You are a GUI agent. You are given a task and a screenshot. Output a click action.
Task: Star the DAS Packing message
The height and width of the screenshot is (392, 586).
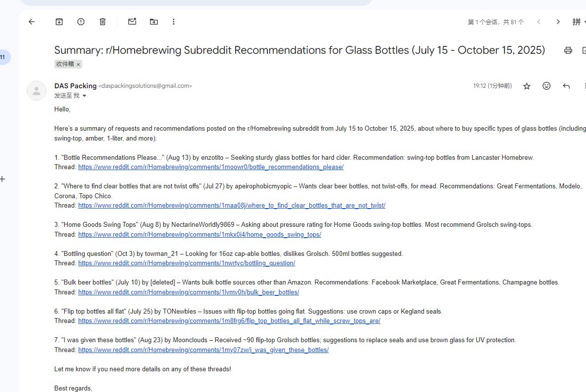[x=527, y=86]
